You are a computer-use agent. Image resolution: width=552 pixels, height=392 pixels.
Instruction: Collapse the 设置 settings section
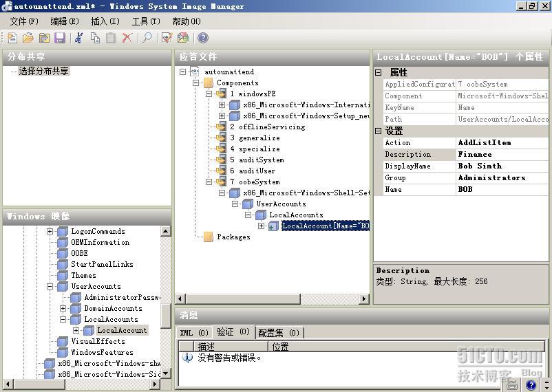(378, 131)
